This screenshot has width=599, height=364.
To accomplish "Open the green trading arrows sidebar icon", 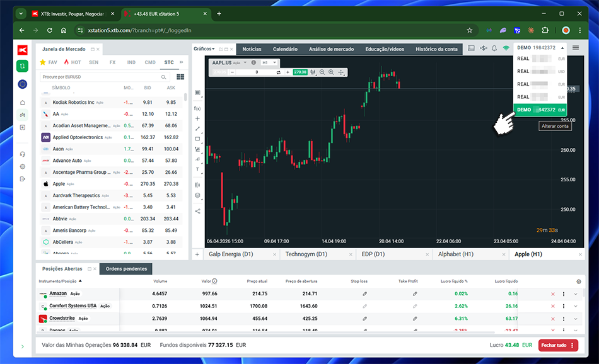I will point(23,66).
